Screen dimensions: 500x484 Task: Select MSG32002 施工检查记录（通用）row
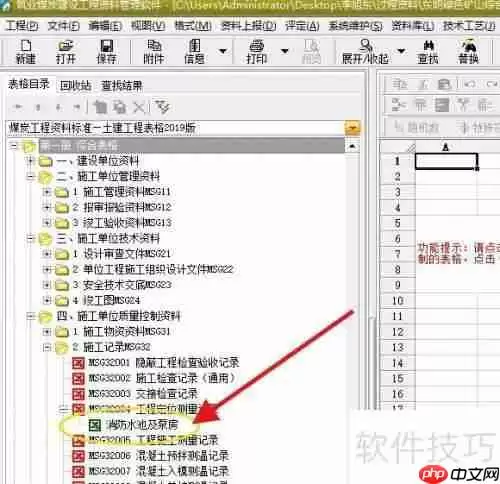click(162, 378)
